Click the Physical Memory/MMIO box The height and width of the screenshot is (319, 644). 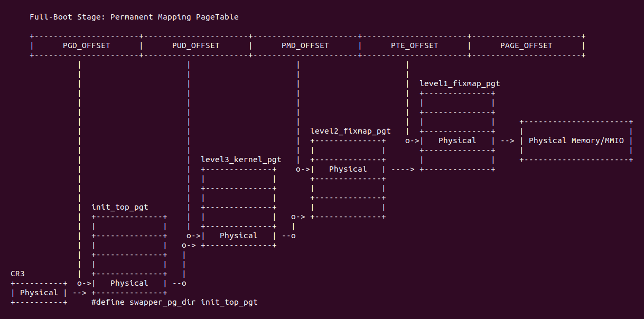576,140
